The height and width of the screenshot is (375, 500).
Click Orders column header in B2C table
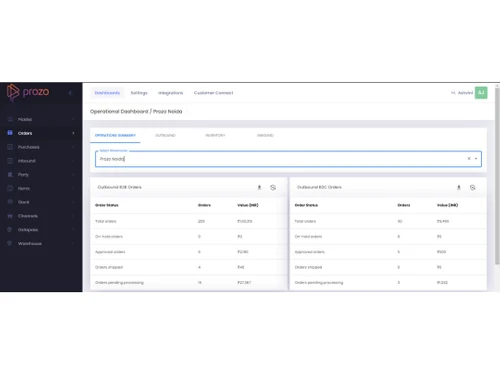404,205
